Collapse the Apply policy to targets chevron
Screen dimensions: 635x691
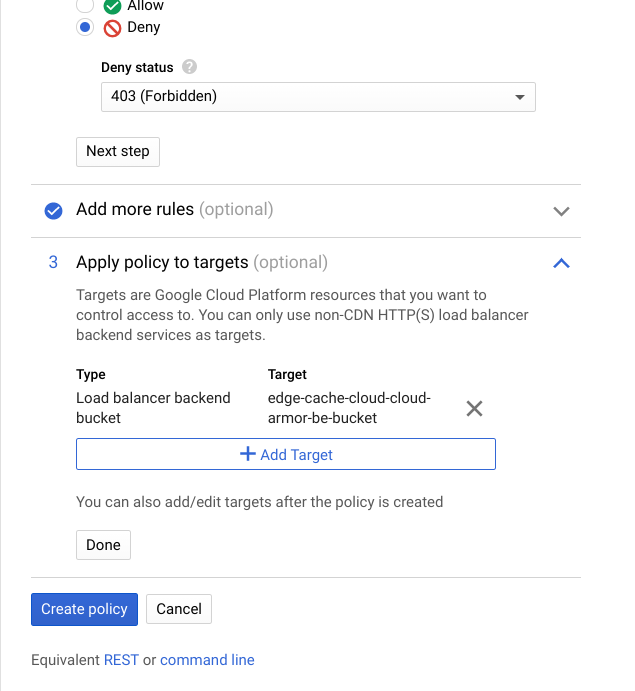(561, 263)
